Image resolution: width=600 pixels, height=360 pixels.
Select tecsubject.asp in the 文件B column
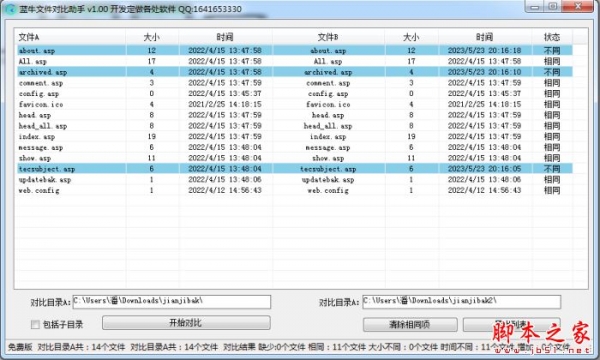click(x=328, y=169)
